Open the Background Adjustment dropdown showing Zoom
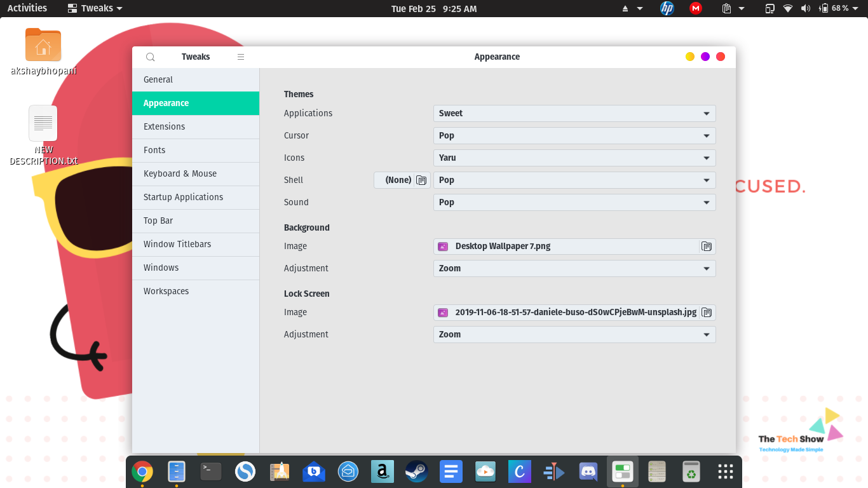Screen dimensions: 868x488 click(x=574, y=268)
